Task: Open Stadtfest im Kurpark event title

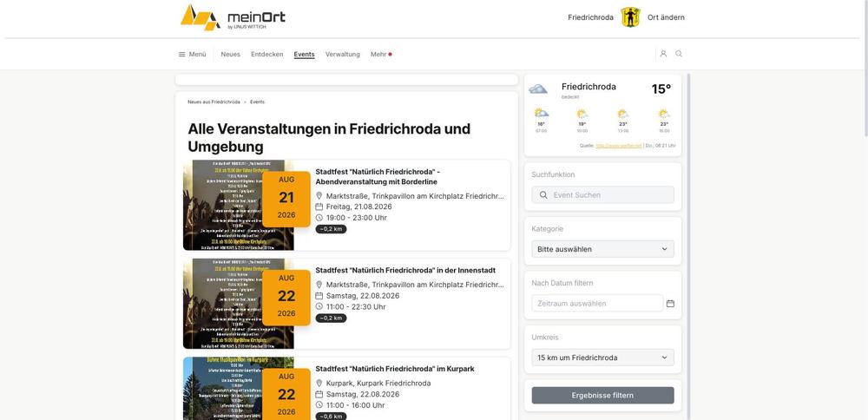Action: coord(395,369)
